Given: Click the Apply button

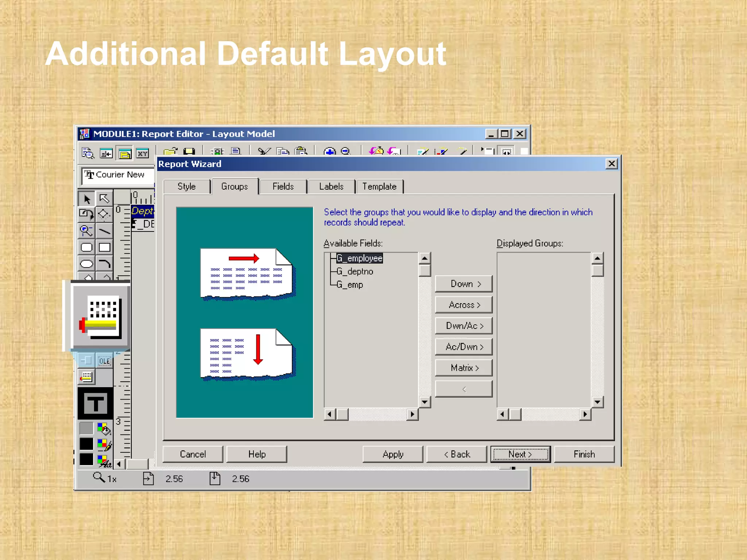Looking at the screenshot, I should (x=393, y=454).
